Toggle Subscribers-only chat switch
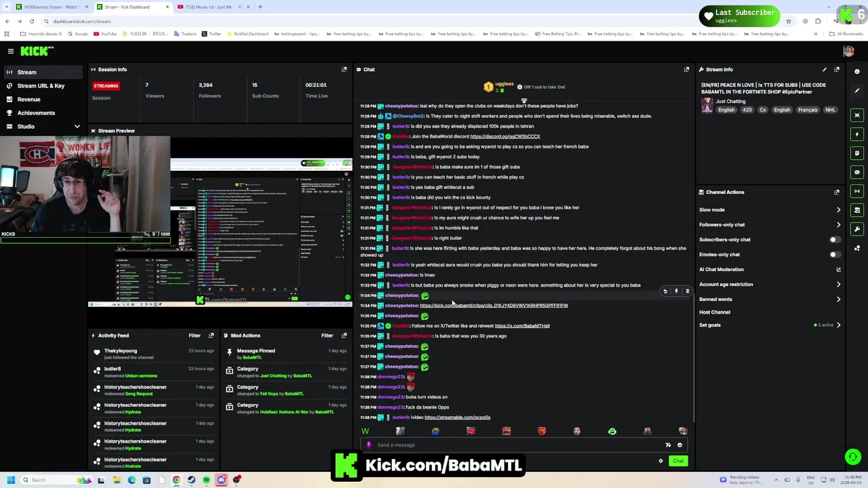The image size is (868, 488). [835, 239]
